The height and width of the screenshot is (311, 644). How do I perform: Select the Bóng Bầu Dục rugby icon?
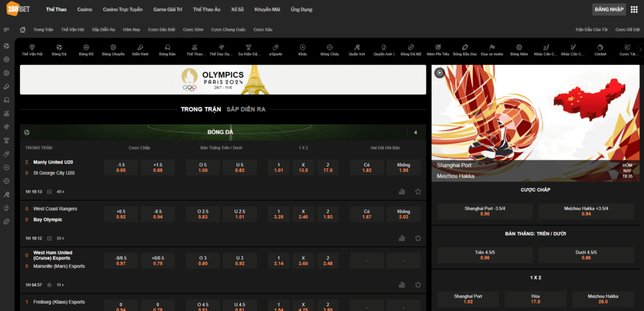(x=465, y=50)
